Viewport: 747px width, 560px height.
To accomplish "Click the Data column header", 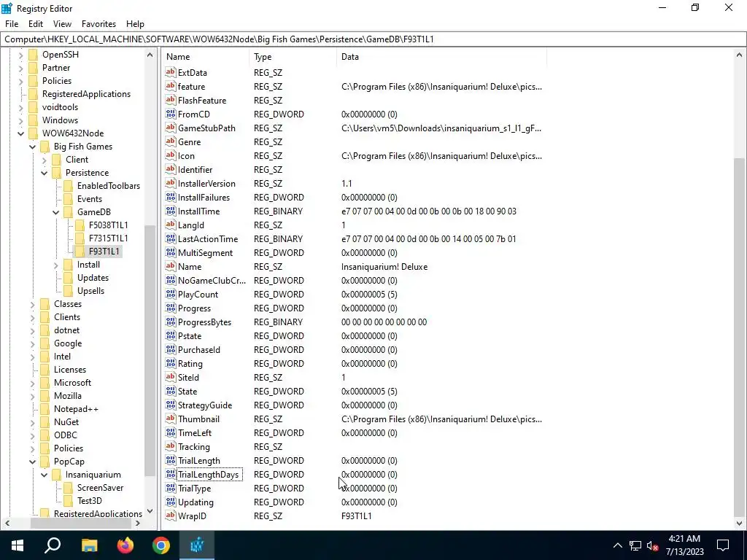I will point(441,57).
